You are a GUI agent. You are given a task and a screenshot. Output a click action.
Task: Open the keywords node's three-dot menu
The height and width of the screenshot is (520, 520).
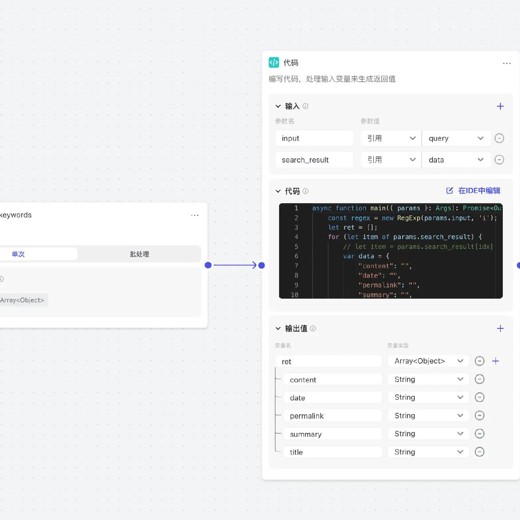tap(195, 215)
